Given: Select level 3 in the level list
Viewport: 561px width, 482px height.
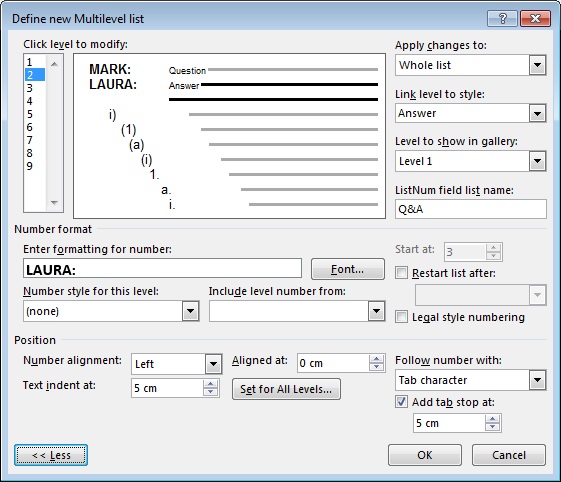Looking at the screenshot, I should [30, 88].
